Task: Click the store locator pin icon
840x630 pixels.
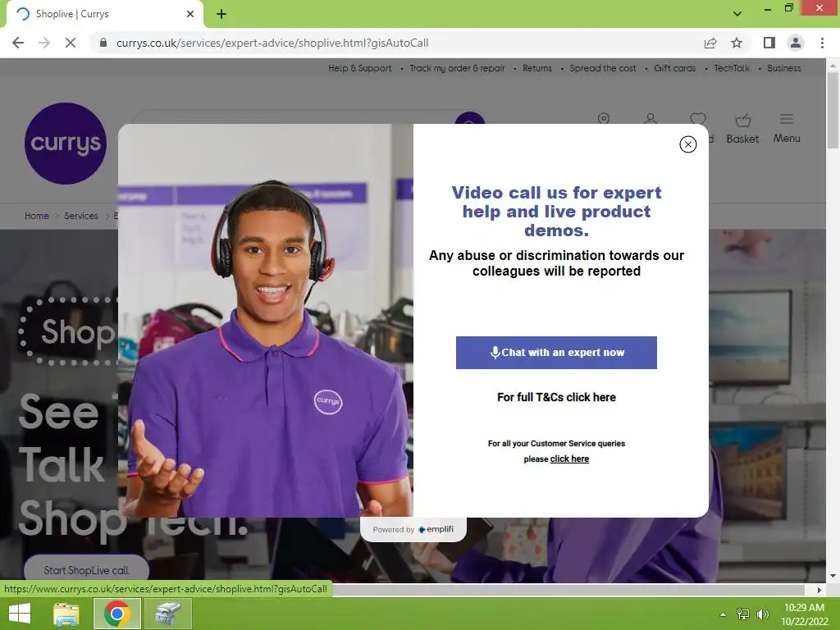Action: (604, 118)
